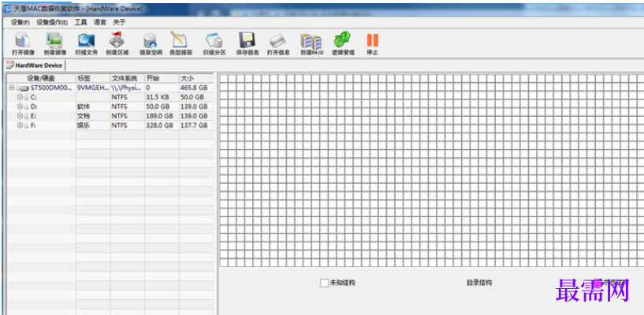Expand the E: partition node
Screen dimensions: 644x315
pyautogui.click(x=19, y=116)
